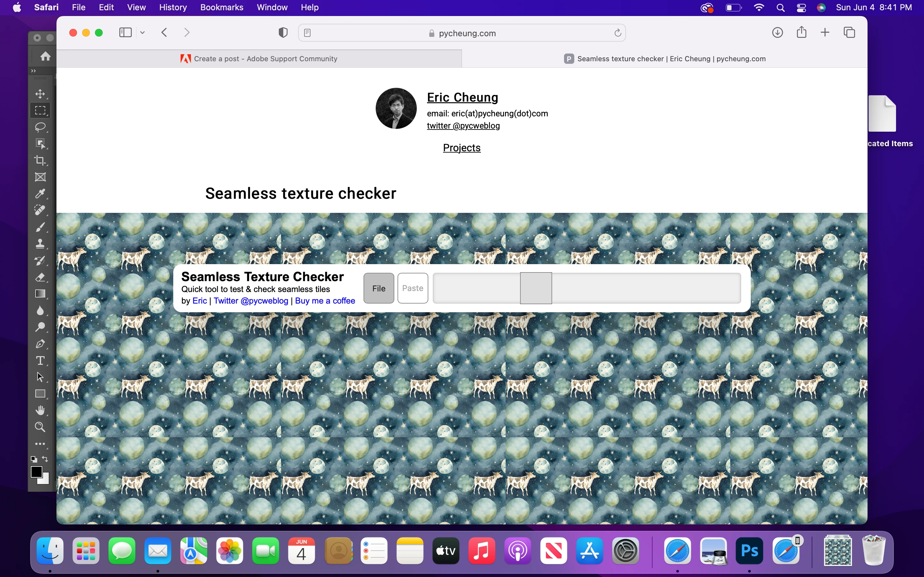Expand the Photoshop toolbar double-arrow

coord(34,71)
